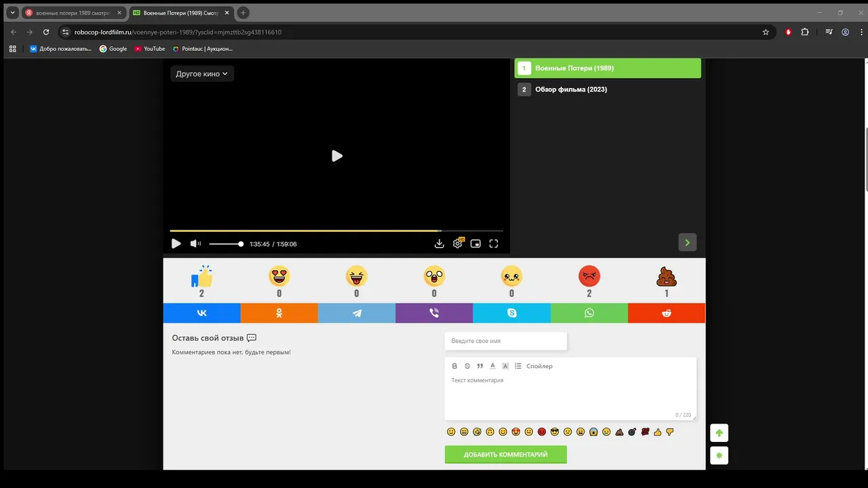Rate with the poop reaction
Viewport: 868px width, 488px height.
(667, 276)
